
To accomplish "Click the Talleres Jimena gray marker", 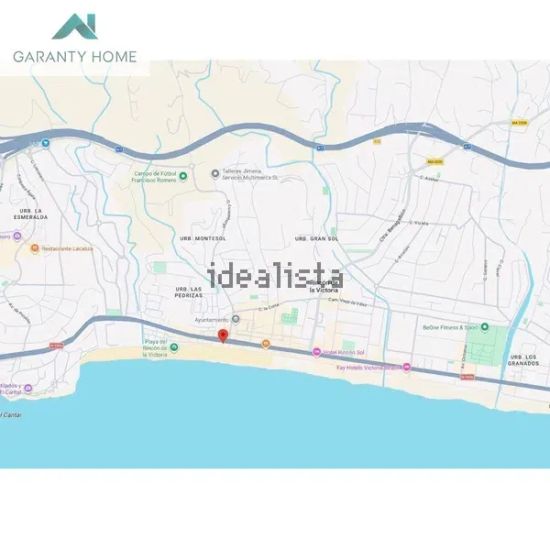I will pos(215,173).
